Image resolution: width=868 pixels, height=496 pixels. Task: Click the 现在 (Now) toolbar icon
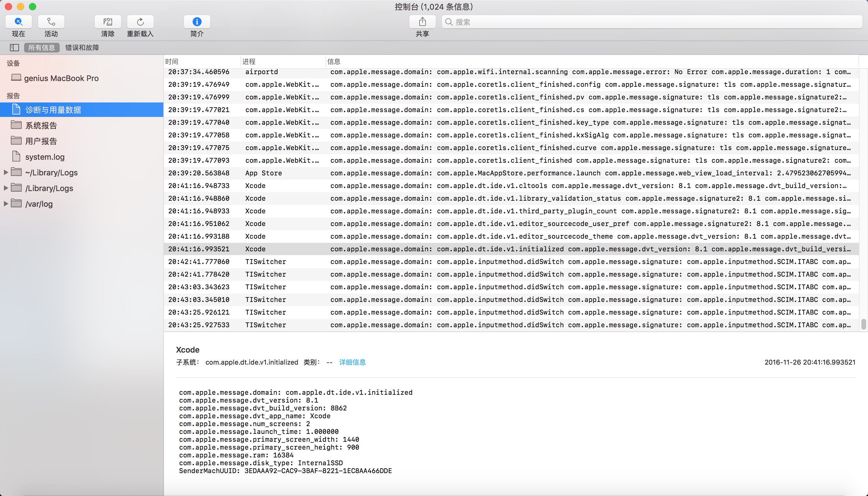pos(19,22)
